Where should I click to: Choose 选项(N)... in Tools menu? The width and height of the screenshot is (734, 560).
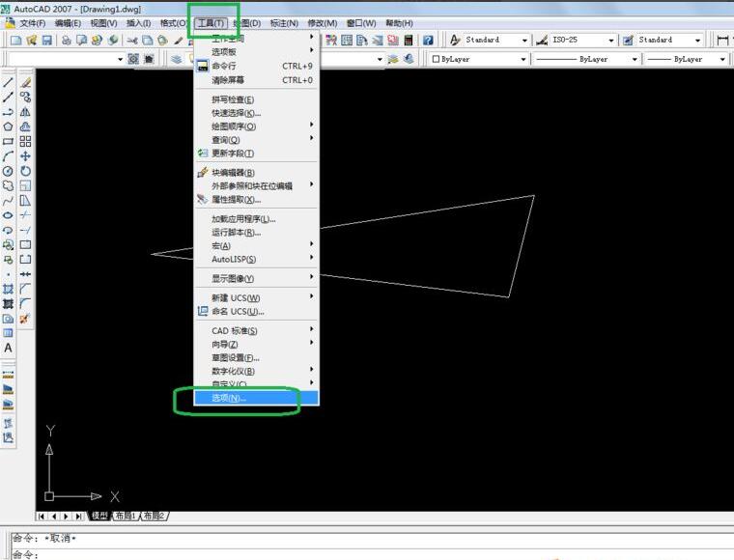pos(256,398)
